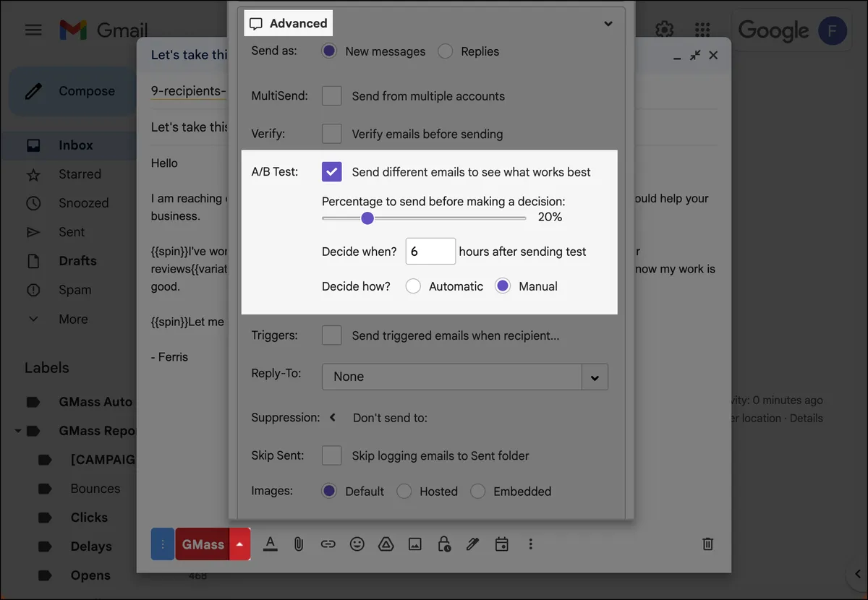Send campaign with the red GMass button
The width and height of the screenshot is (868, 600).
coord(203,544)
